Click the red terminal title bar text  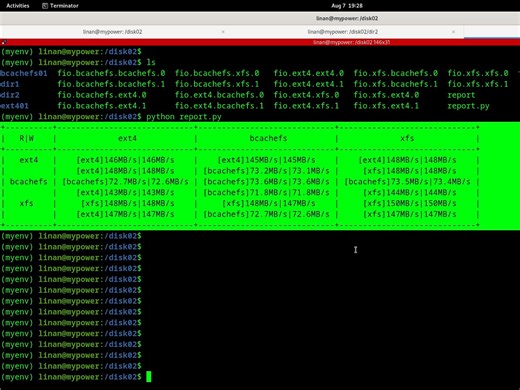(351, 42)
